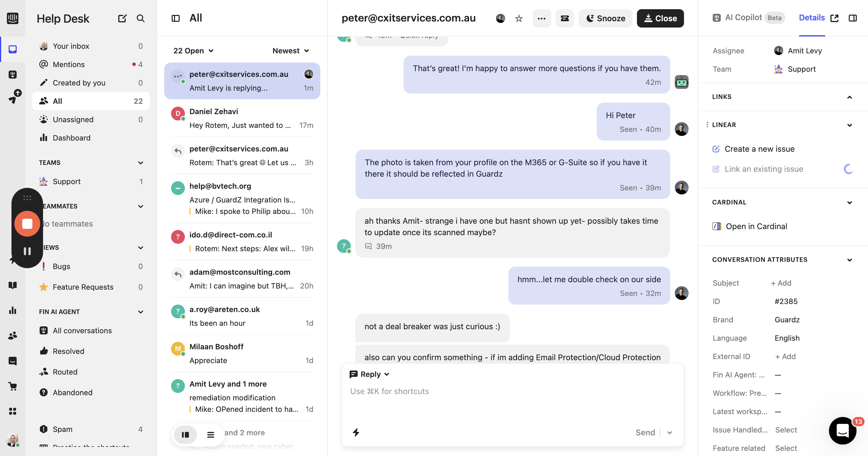Click Create a new issue link
Image resolution: width=868 pixels, height=456 pixels.
[759, 149]
